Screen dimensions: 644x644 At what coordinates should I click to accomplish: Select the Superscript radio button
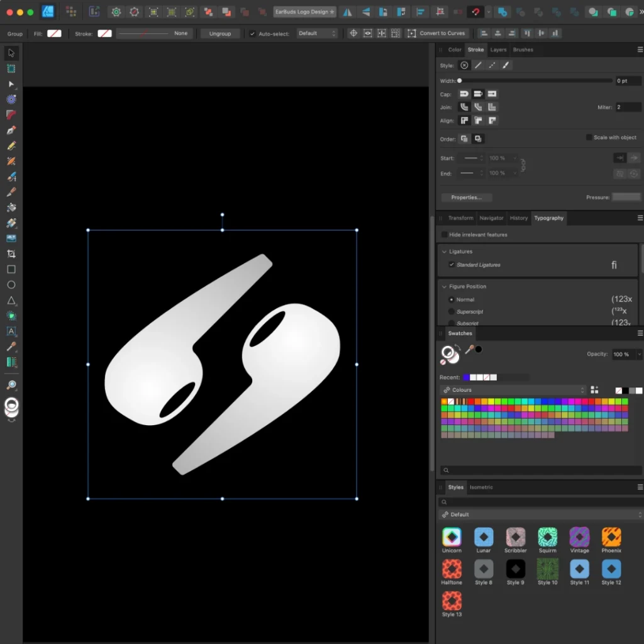pos(451,311)
